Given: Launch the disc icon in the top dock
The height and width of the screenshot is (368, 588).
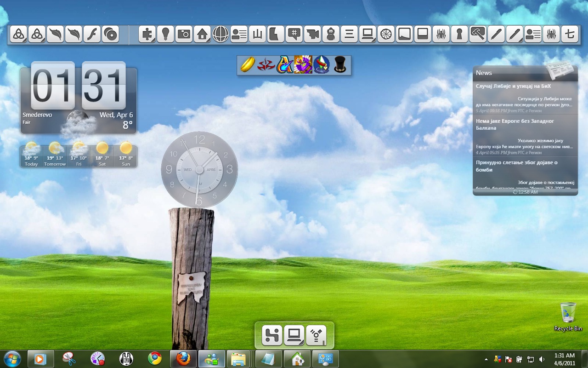Looking at the screenshot, I should 110,34.
